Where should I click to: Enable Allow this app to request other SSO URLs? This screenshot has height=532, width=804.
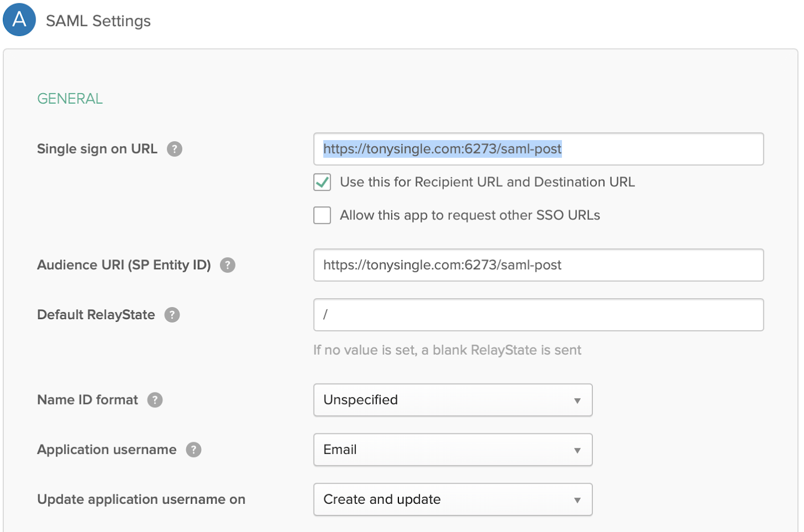pyautogui.click(x=322, y=215)
